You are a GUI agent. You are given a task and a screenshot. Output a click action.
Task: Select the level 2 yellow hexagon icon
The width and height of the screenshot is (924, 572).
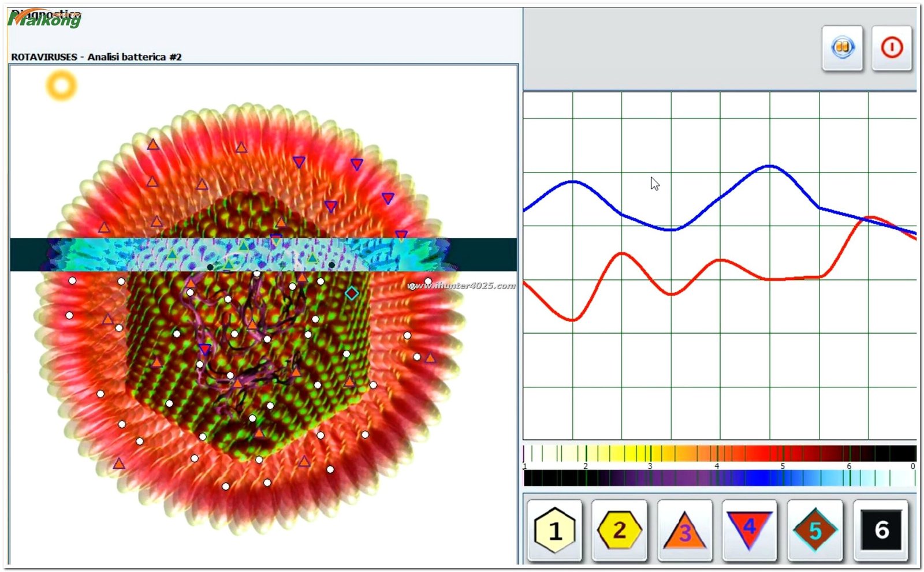[619, 530]
